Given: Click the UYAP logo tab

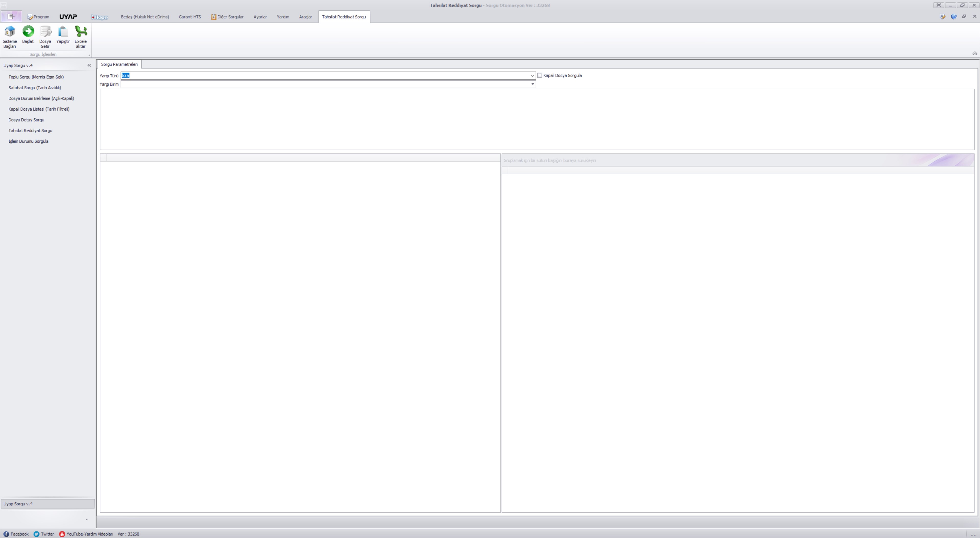Looking at the screenshot, I should pos(68,17).
